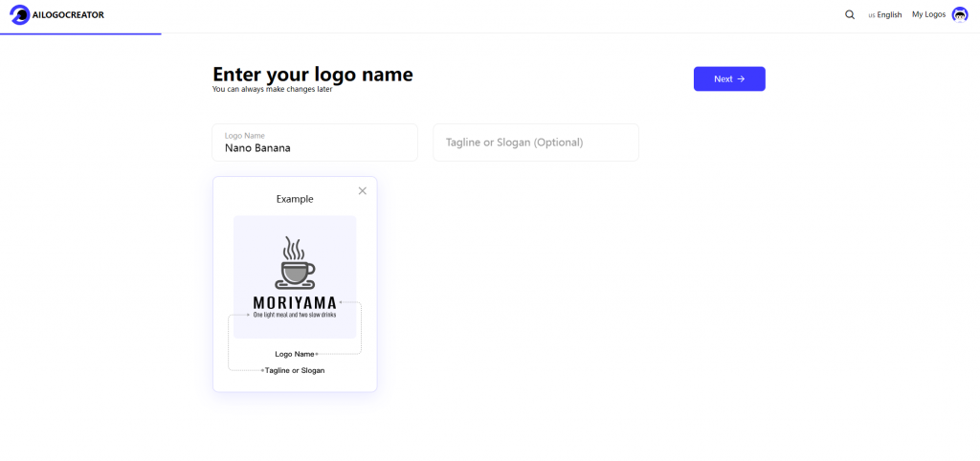Screen dimensions: 980x461
Task: Click the AILOGOCREATOR logo icon
Action: [x=19, y=15]
